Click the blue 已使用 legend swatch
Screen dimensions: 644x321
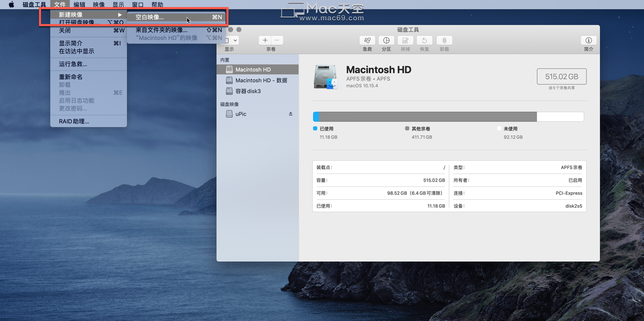[315, 128]
